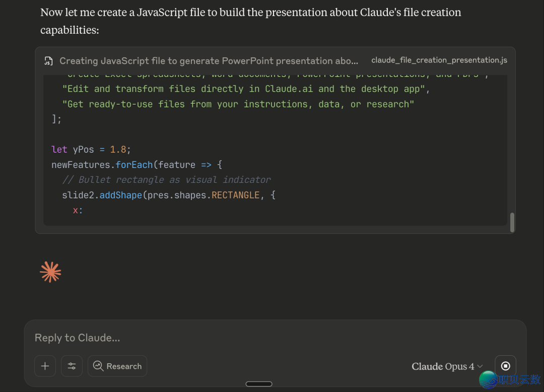
Task: Enable the Research mode button
Action: pos(117,366)
